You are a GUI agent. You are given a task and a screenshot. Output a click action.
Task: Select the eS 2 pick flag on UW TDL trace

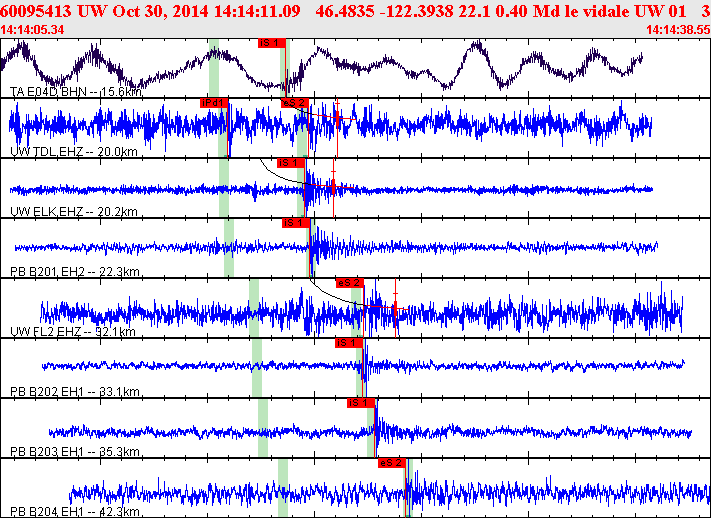(x=294, y=103)
